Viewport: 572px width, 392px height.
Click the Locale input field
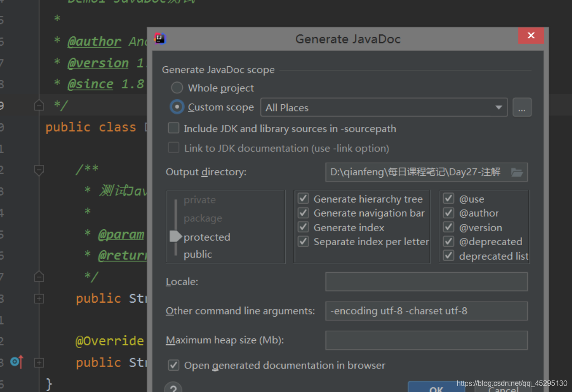click(426, 281)
